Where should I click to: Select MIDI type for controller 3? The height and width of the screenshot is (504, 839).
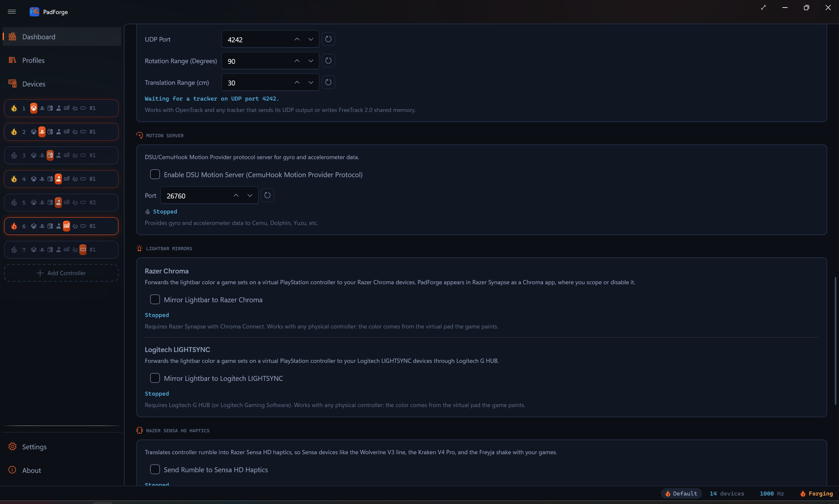pyautogui.click(x=75, y=155)
